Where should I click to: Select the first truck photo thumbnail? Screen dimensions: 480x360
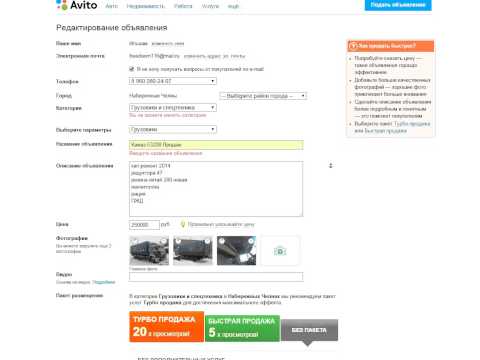pos(149,251)
